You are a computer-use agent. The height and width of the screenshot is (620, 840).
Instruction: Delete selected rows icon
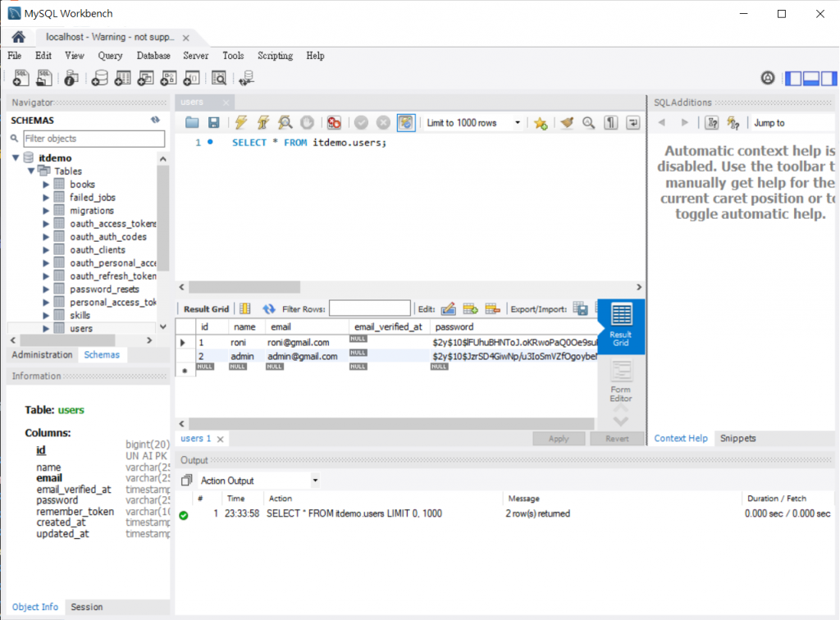click(x=492, y=308)
